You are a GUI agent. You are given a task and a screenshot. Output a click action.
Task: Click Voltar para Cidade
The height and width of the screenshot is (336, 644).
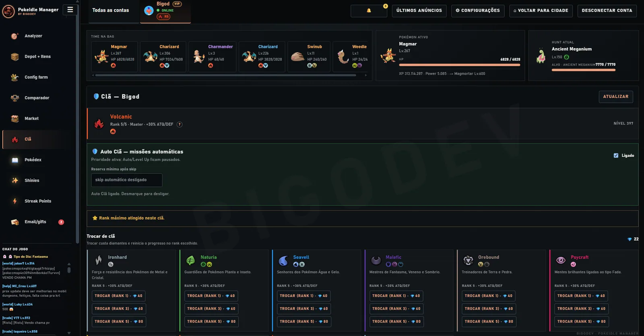(541, 10)
